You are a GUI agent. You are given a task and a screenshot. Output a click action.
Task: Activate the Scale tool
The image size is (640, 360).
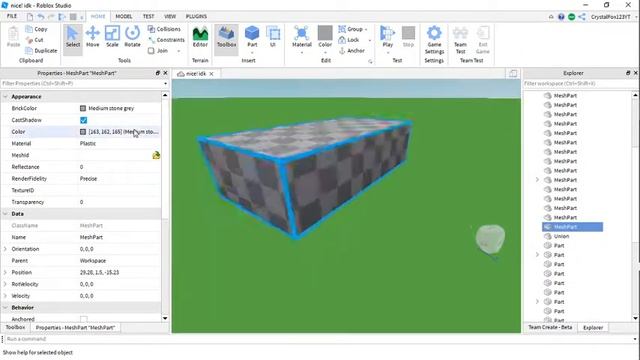112,36
